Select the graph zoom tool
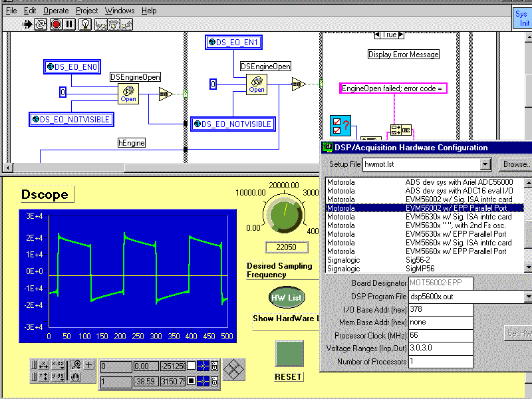The height and width of the screenshot is (399, 532). point(76,365)
